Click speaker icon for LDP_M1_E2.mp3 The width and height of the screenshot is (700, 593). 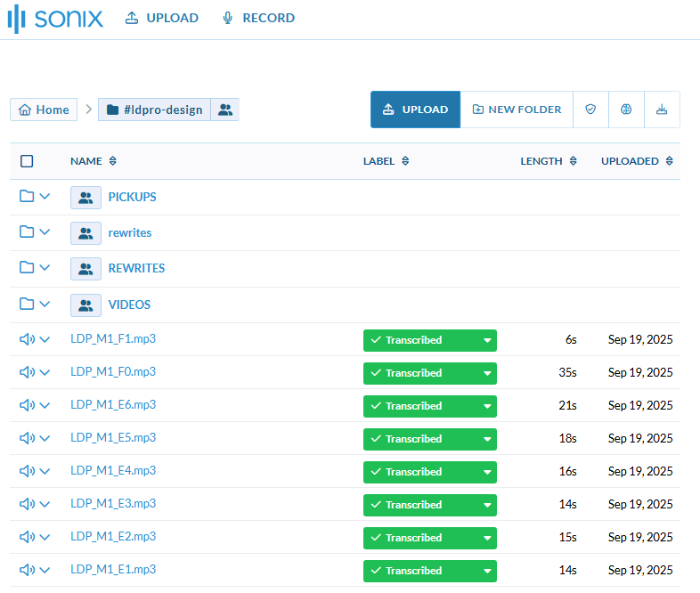tap(27, 537)
